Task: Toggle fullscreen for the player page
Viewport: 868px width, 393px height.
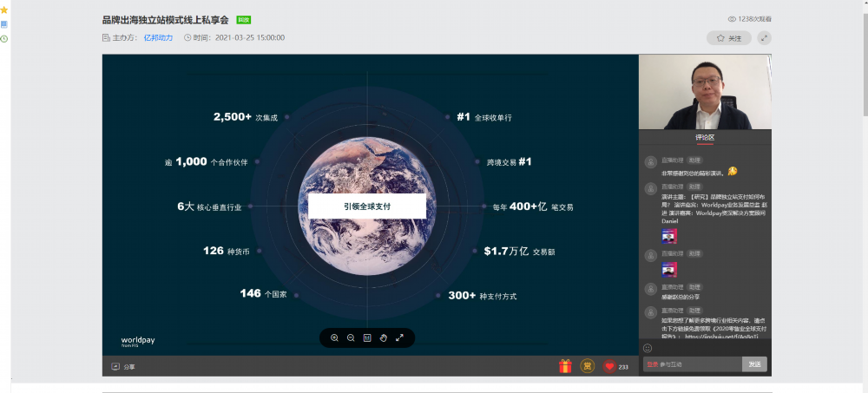Action: [764, 38]
